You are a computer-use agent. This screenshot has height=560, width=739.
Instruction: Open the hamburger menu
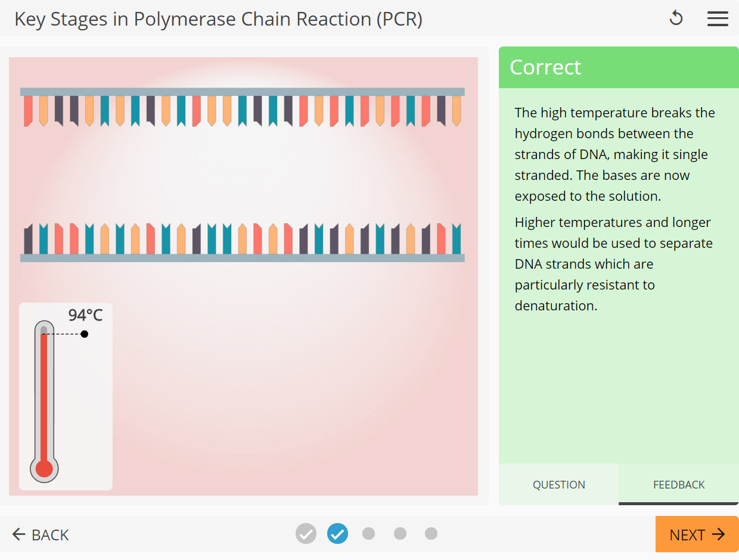click(718, 18)
